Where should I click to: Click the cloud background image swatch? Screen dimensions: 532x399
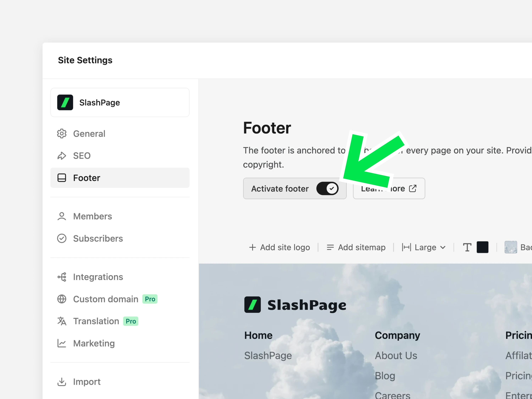pyautogui.click(x=511, y=247)
